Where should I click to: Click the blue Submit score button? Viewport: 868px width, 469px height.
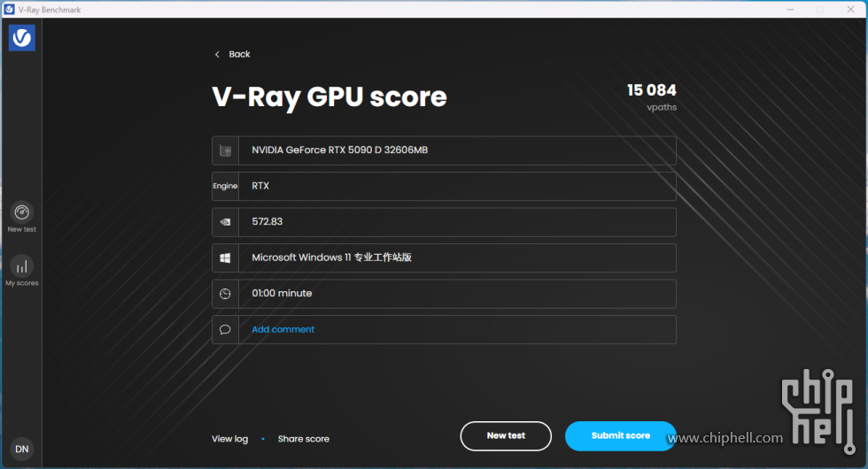point(621,435)
